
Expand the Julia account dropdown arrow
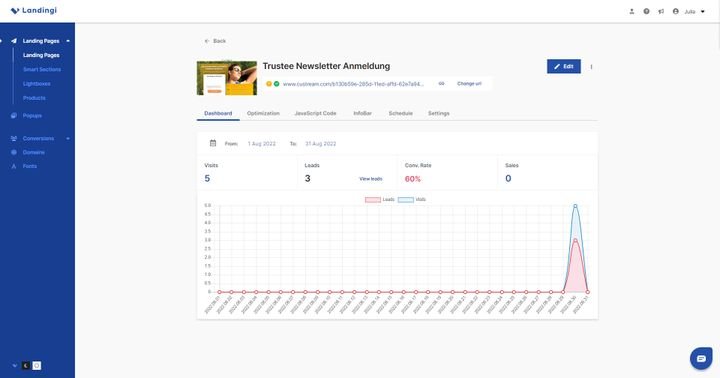tap(703, 11)
